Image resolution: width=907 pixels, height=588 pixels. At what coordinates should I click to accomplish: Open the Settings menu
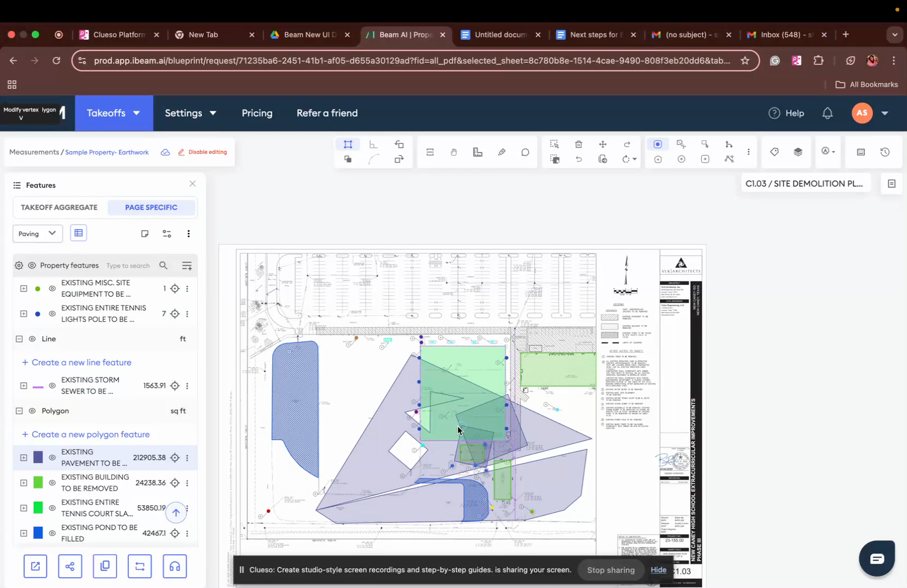pos(190,113)
